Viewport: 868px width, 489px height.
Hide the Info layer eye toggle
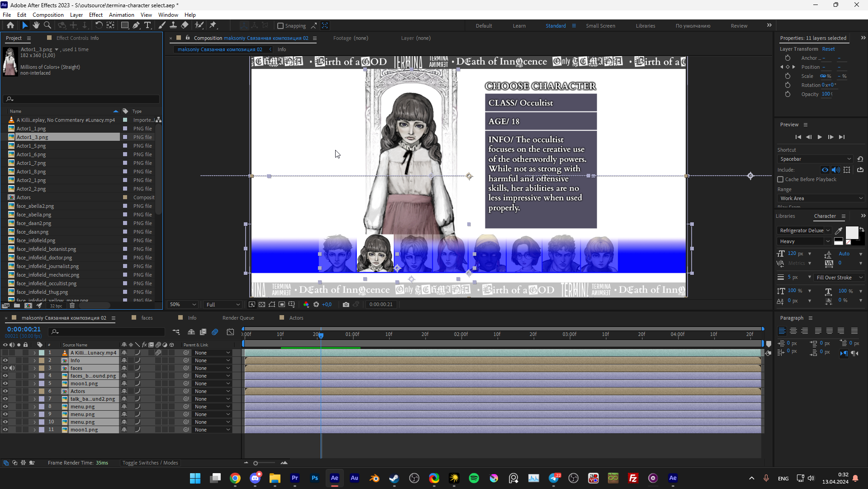tap(5, 360)
